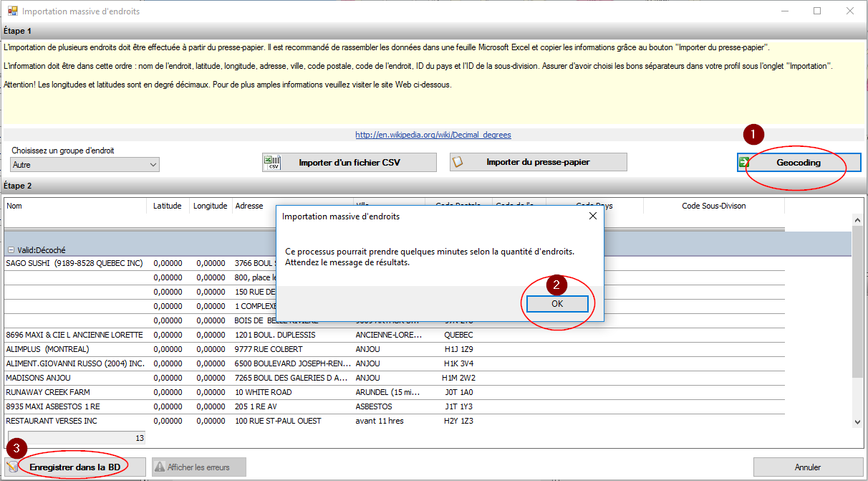Open the Decimal degrees Wikipedia link

click(433, 135)
